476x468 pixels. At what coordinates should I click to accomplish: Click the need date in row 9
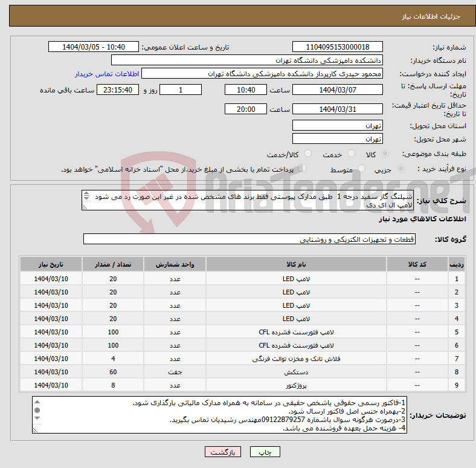51,385
